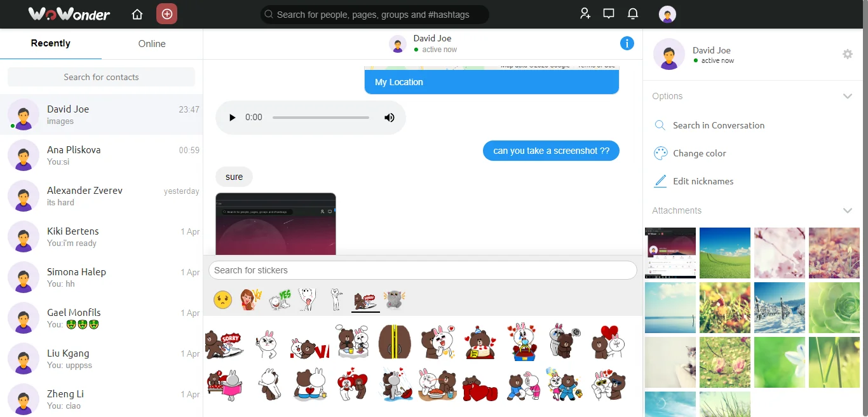Select the 'YES' sticker pack
The width and height of the screenshot is (868, 417).
(280, 299)
